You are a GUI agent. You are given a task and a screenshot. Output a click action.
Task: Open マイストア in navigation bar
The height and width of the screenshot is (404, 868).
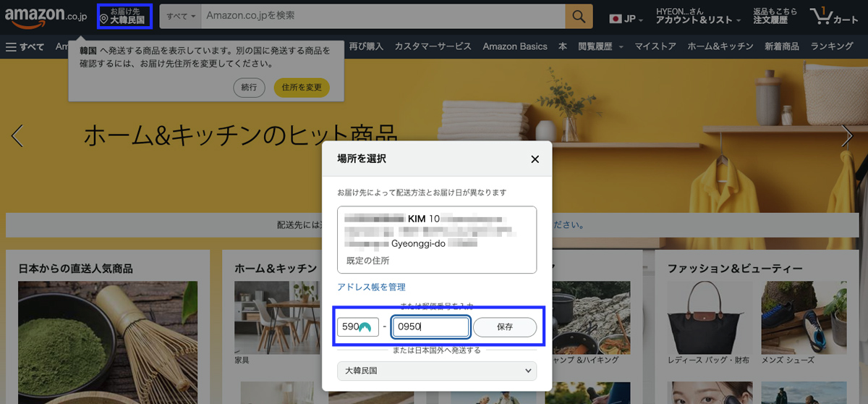point(655,46)
